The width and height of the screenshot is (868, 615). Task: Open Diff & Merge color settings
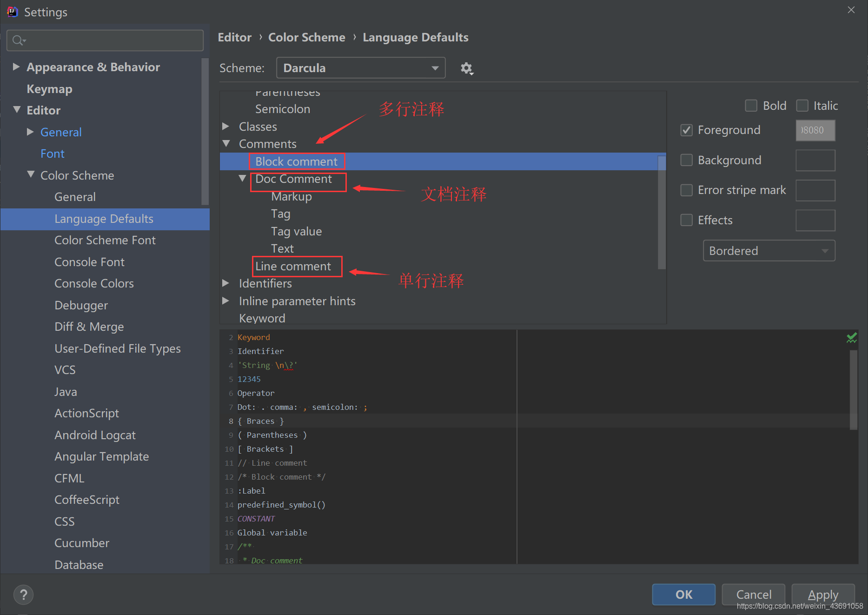[x=89, y=327]
